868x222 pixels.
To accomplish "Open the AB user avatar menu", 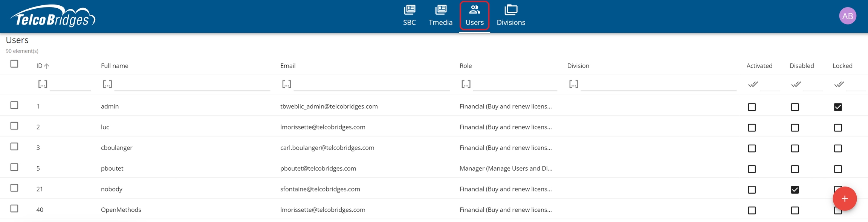I will 847,16.
